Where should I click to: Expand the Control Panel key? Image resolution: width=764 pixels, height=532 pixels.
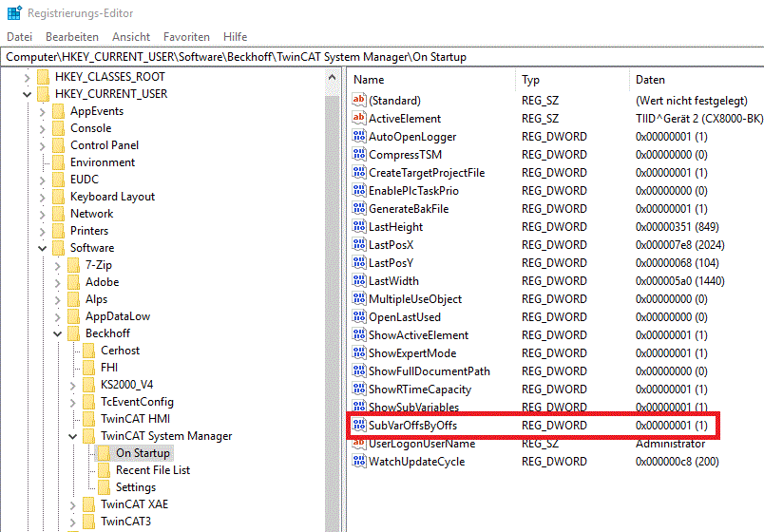[43, 145]
